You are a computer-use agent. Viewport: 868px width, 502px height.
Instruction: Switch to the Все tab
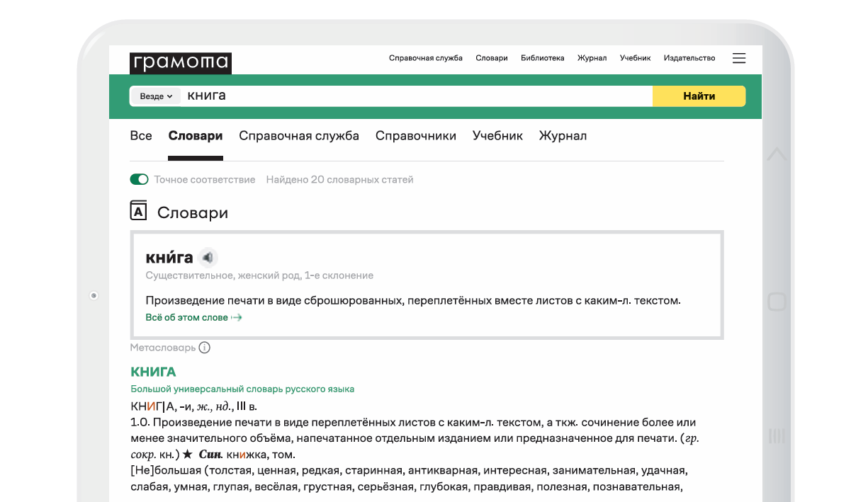click(x=141, y=136)
